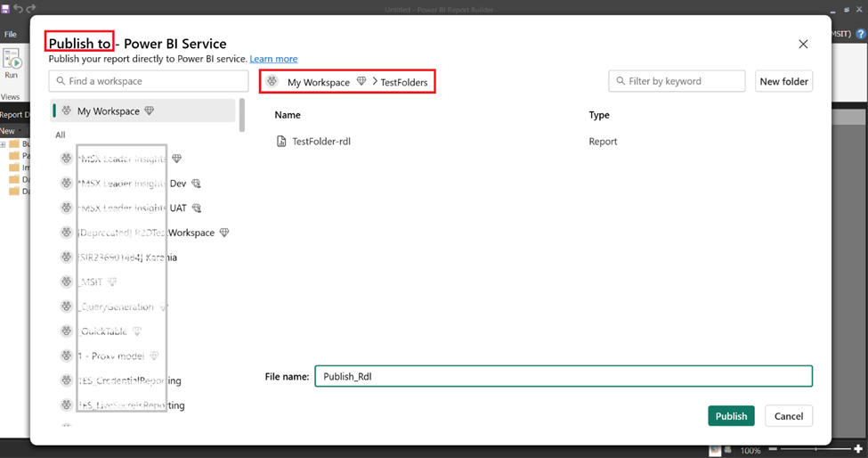This screenshot has height=458, width=868.
Task: Click the zoom slider in Report Builder status bar
Action: pyautogui.click(x=816, y=449)
